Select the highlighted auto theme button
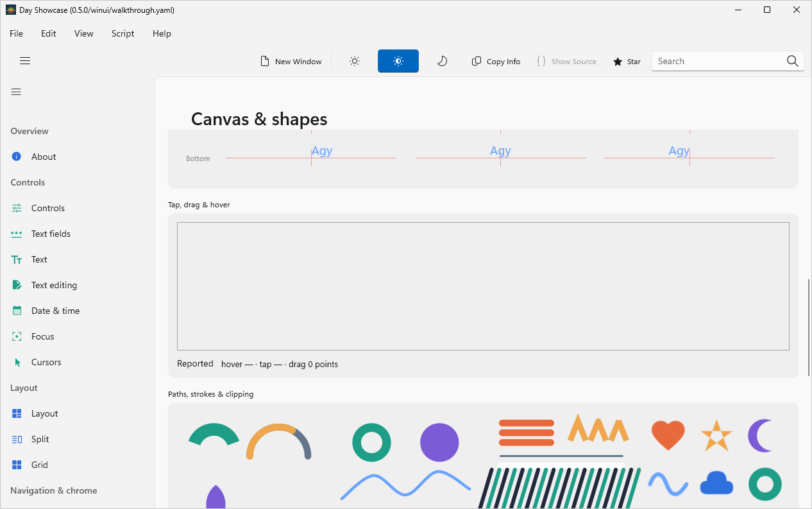 coord(398,61)
